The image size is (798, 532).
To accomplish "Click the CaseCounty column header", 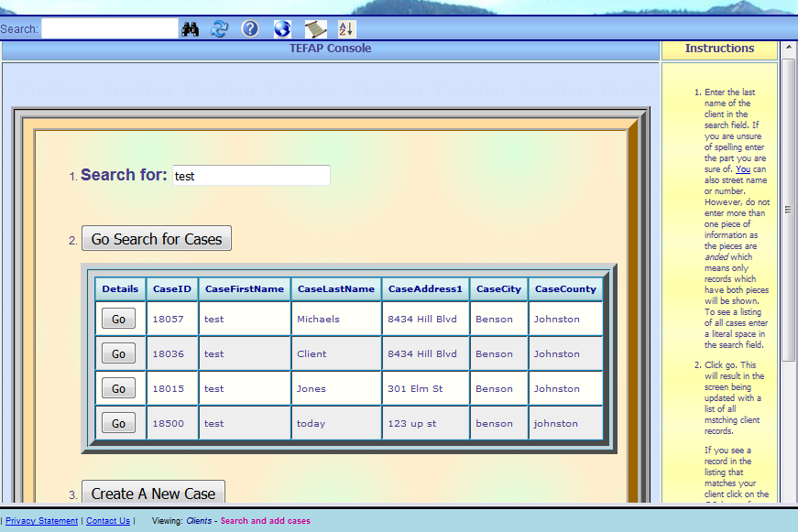I will pos(565,289).
